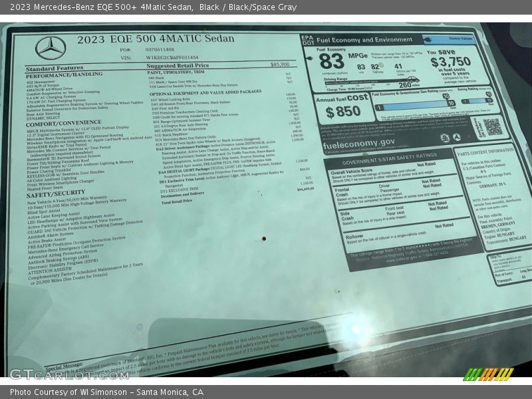
Task: Click the EPA DOT badge
Action: [308, 40]
